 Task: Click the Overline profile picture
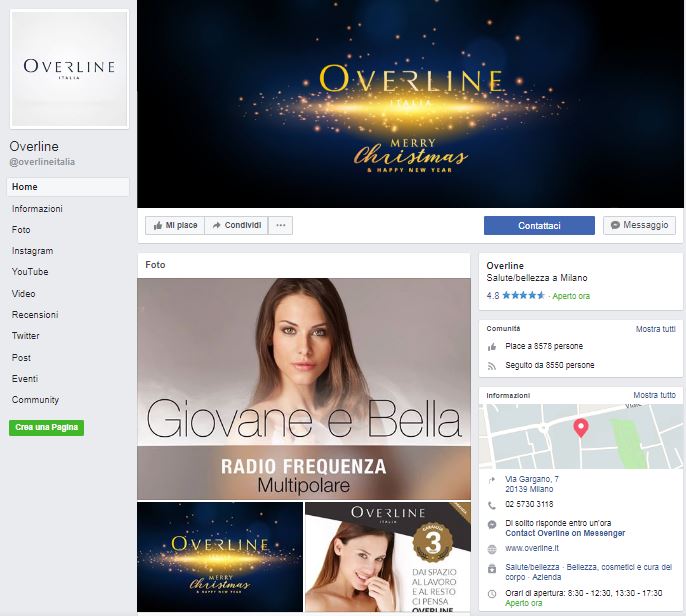point(69,69)
